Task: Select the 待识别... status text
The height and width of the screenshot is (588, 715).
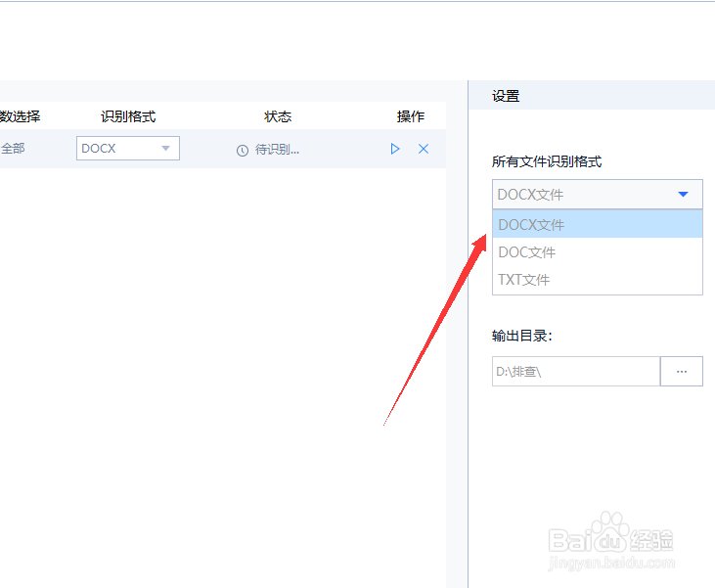Action: (x=277, y=150)
